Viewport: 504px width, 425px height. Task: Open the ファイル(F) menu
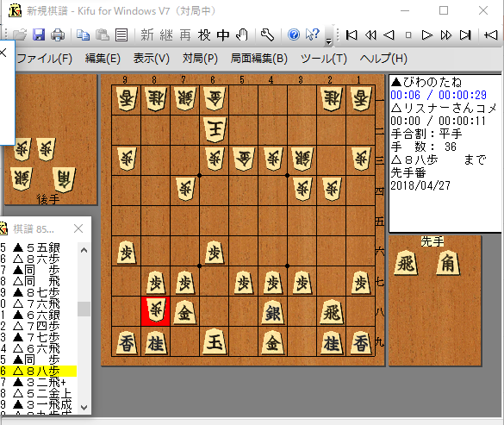(44, 59)
